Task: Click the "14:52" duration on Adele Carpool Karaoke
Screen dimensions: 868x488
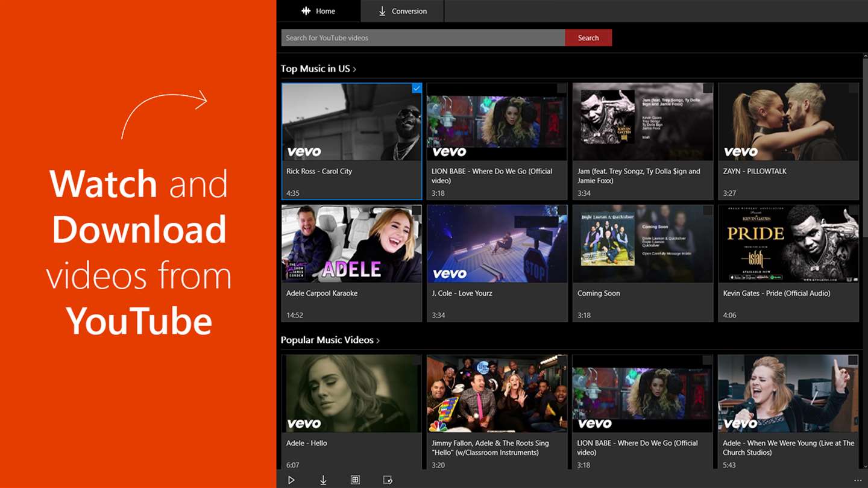Action: 295,315
